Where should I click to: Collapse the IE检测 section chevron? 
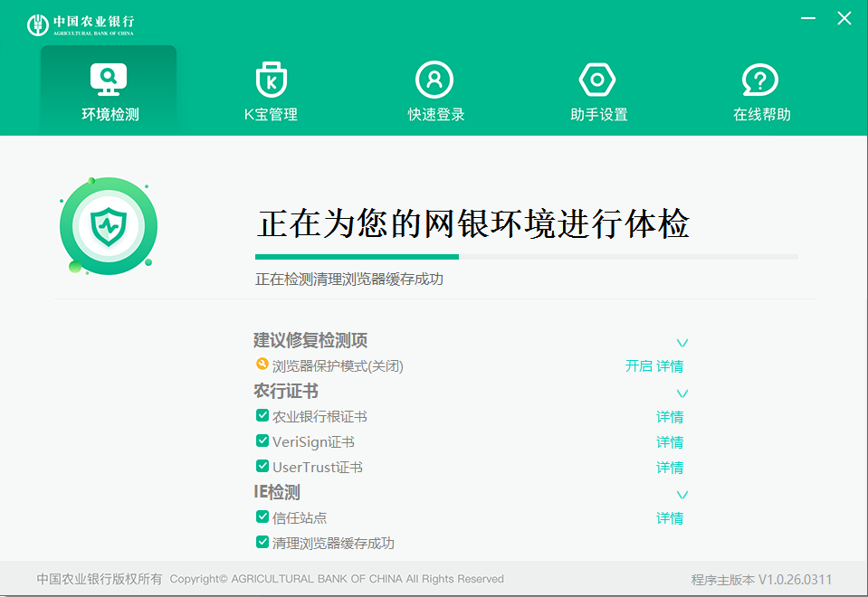[682, 495]
